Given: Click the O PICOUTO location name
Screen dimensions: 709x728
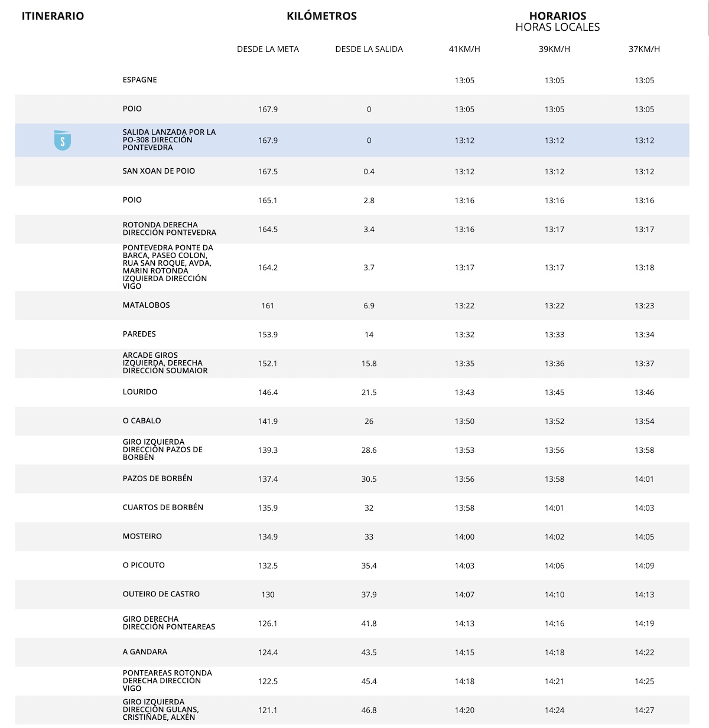Looking at the screenshot, I should [x=144, y=566].
